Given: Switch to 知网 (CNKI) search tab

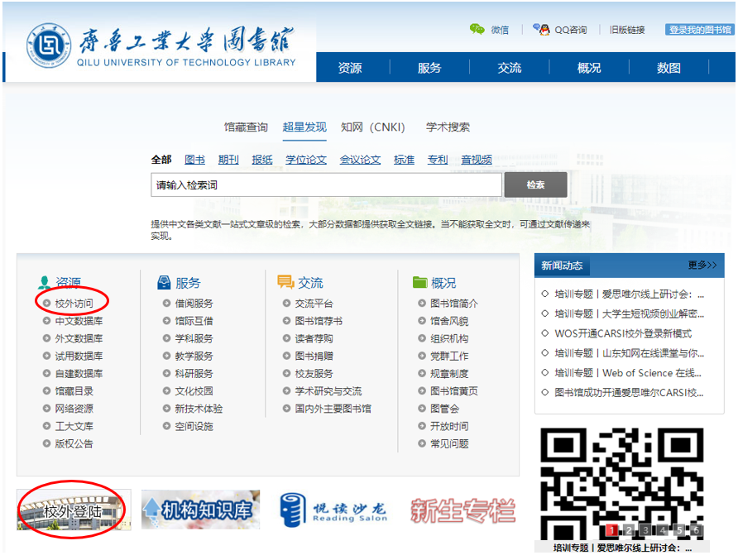Looking at the screenshot, I should (x=372, y=127).
